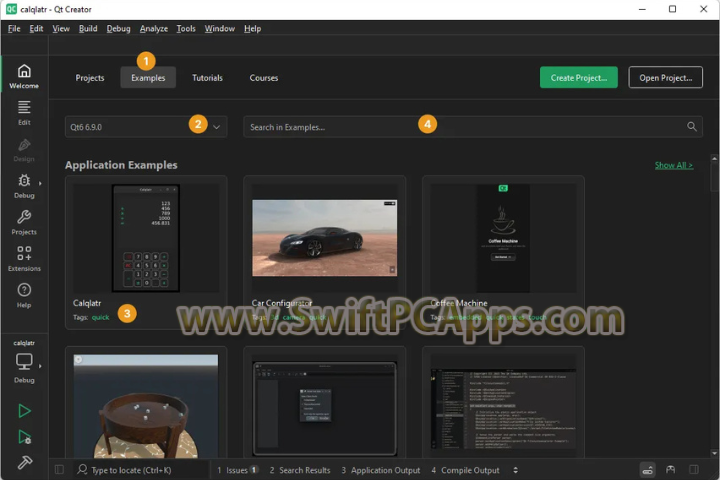This screenshot has height=480, width=720.
Task: Select the Examples tab
Action: [x=148, y=78]
